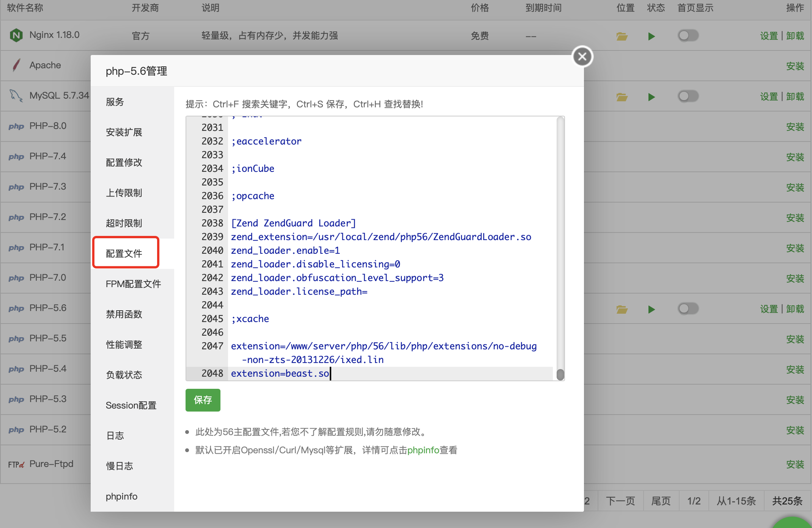Toggle Nginx homepage display switch
Screen dimensions: 812x528
click(x=688, y=36)
